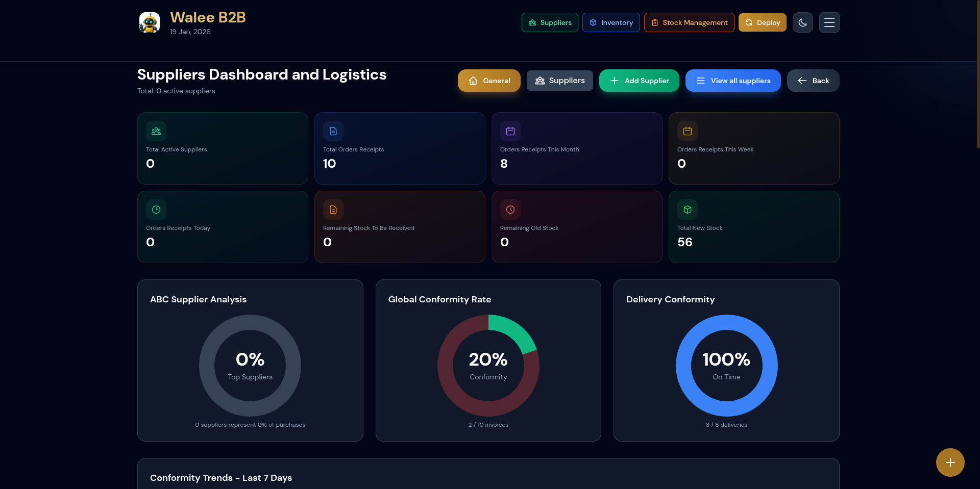Image resolution: width=980 pixels, height=489 pixels.
Task: Select the Total Active Suppliers people icon
Action: (156, 131)
